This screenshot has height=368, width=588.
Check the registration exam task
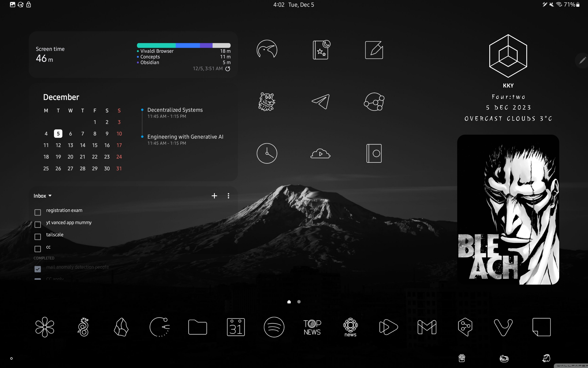[38, 212]
